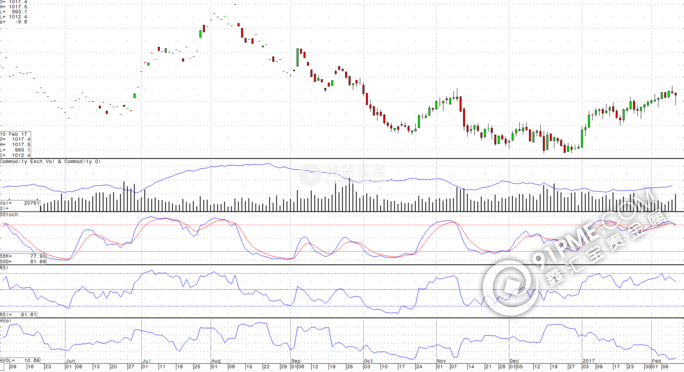This screenshot has width=684, height=372.
Task: Click the 'SStoch' panel label
Action: (9, 215)
